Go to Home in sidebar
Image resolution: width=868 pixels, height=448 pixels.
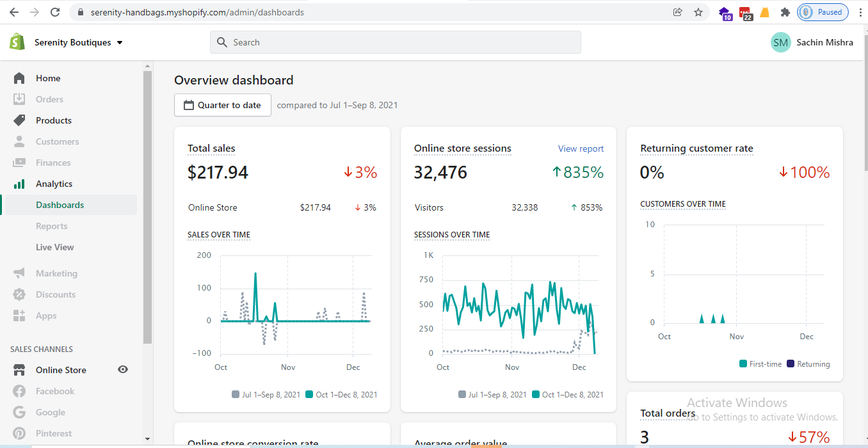(48, 78)
